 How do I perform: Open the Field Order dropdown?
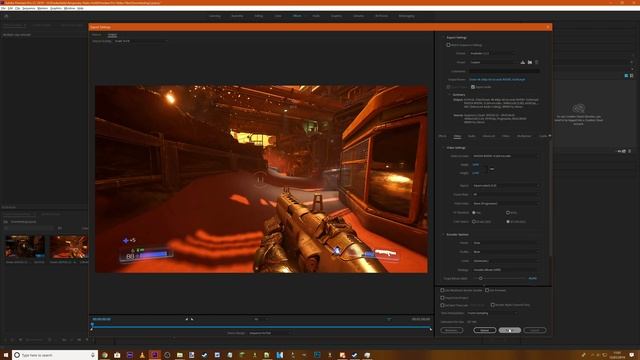point(506,203)
